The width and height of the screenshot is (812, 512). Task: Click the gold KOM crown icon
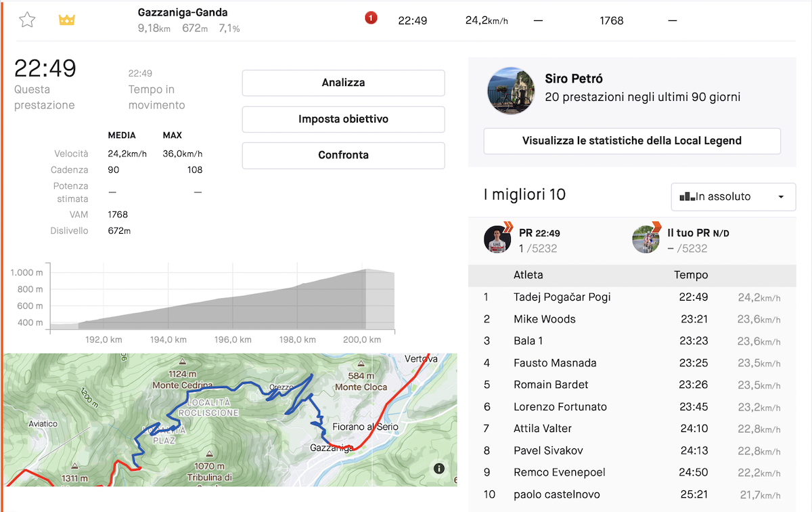click(x=66, y=20)
